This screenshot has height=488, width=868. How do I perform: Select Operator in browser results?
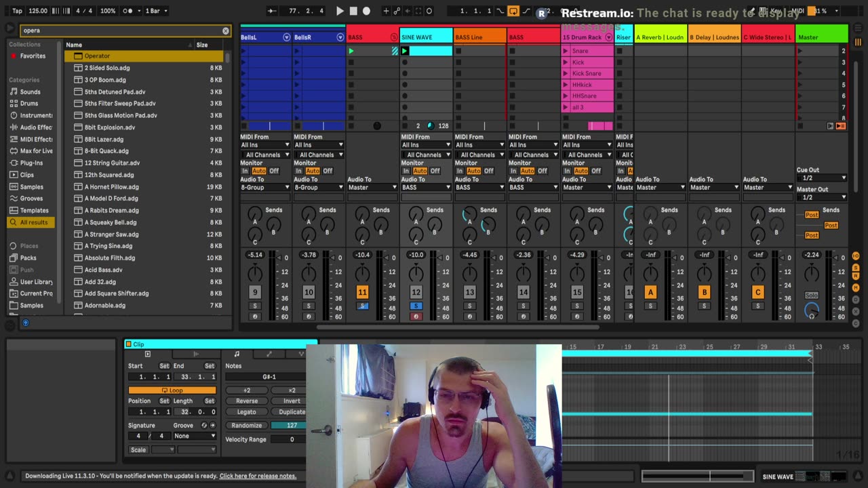144,56
